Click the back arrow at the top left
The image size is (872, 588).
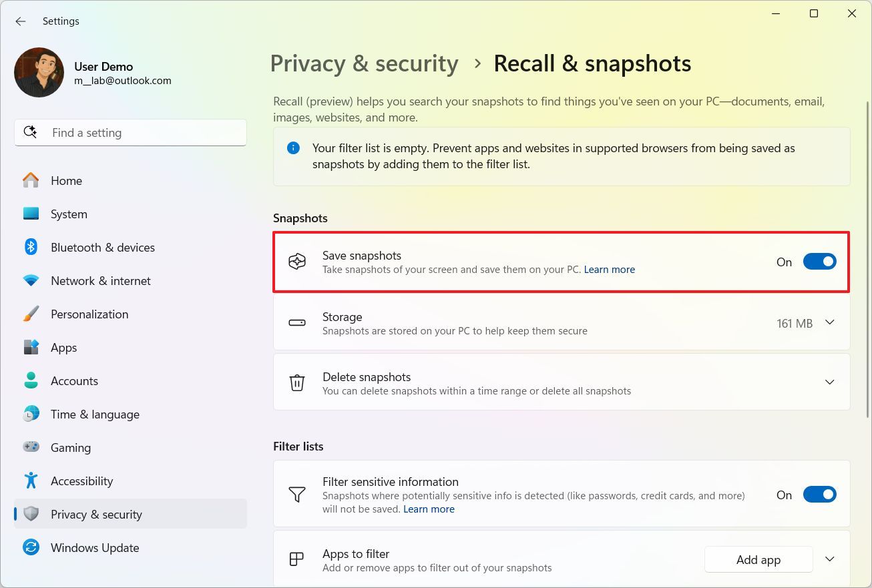click(20, 21)
